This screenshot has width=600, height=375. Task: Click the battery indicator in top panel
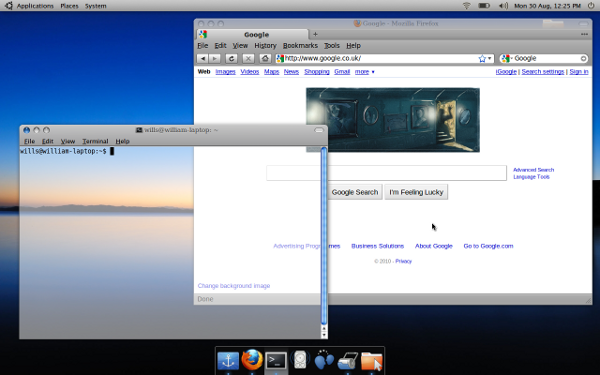click(484, 6)
